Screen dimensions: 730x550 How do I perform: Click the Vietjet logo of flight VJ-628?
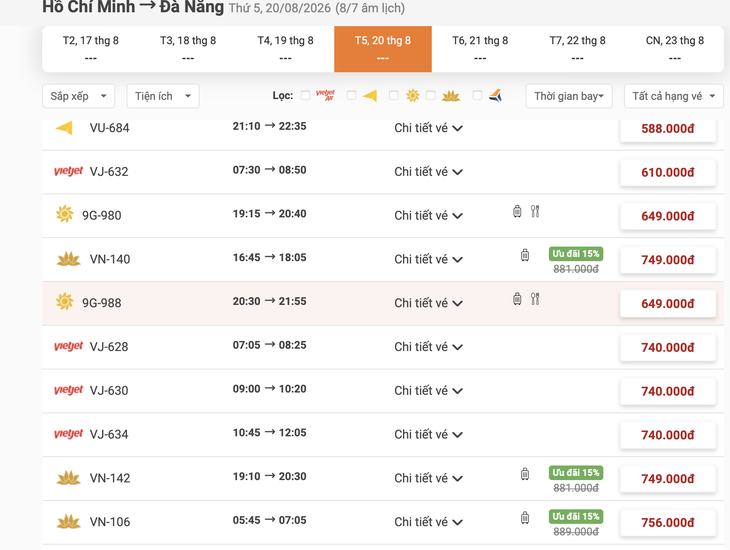tap(68, 346)
